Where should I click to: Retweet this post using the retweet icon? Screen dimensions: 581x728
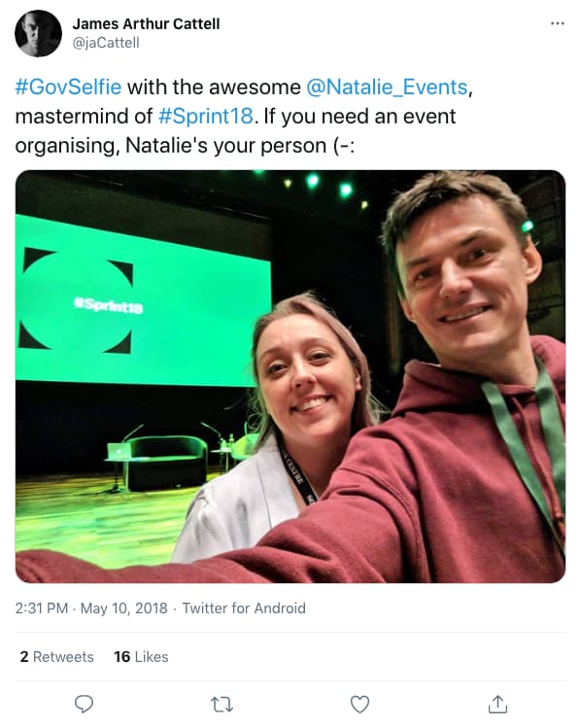click(222, 705)
